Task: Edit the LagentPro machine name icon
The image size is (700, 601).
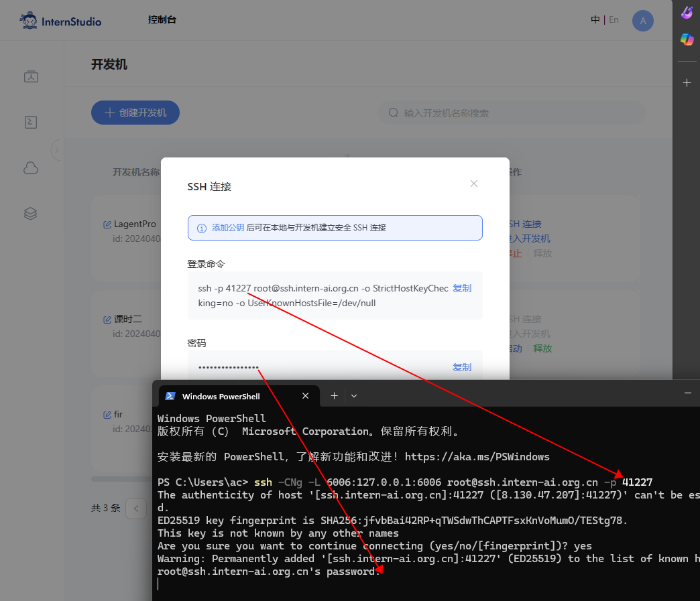Action: pyautogui.click(x=107, y=224)
